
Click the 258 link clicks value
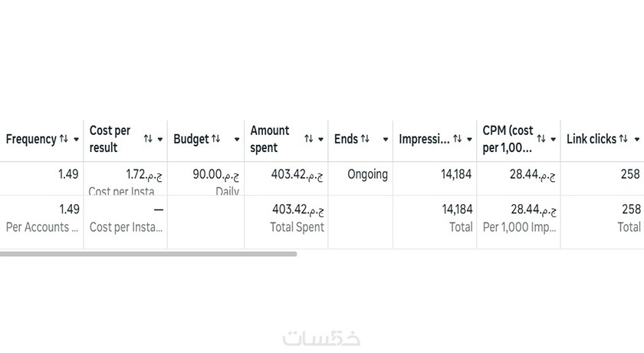(630, 174)
